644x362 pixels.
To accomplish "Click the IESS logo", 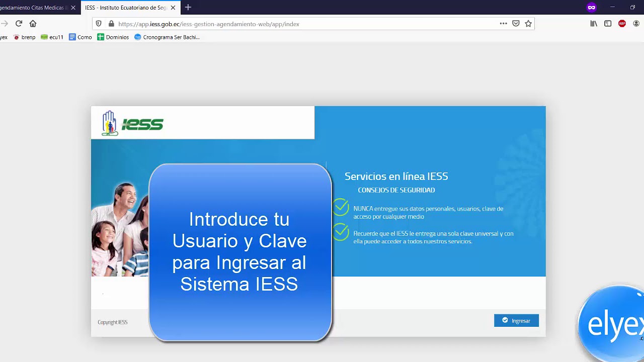I will pos(133,123).
